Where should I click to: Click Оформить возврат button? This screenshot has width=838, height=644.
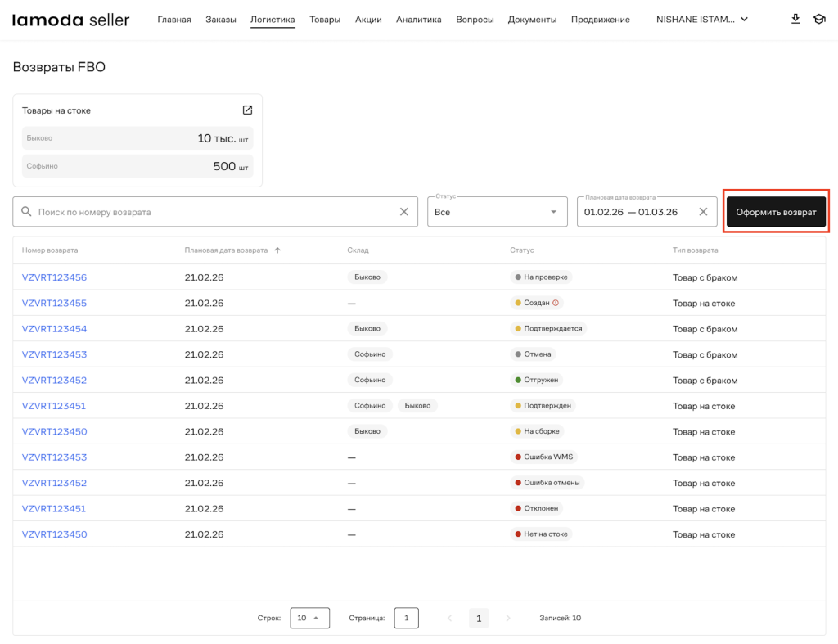776,212
